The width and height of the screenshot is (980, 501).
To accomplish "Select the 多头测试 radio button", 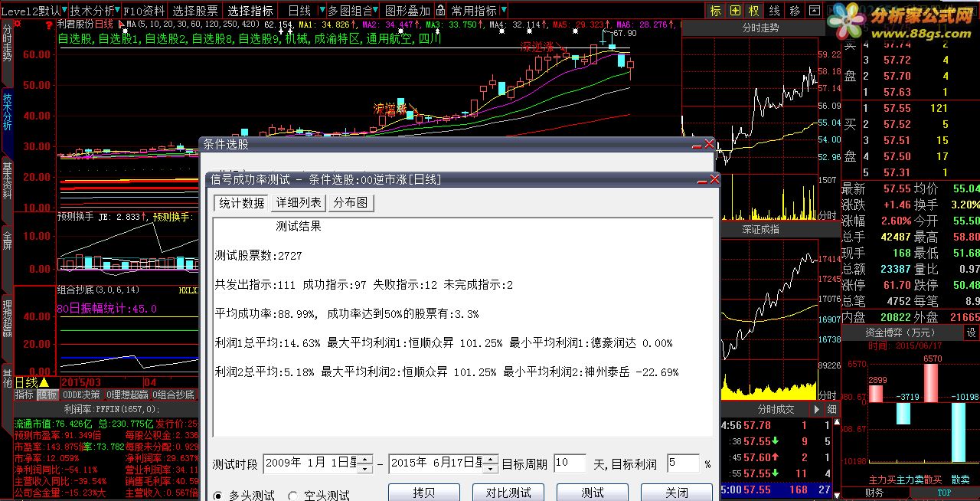I will coord(217,496).
